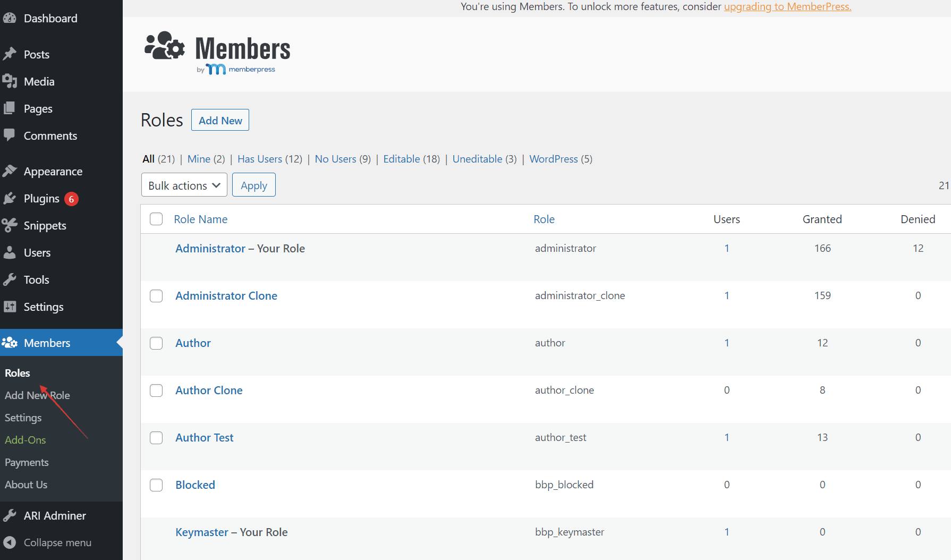Screen dimensions: 951x560
Task: Select the Posts pushpin icon
Action: click(10, 54)
